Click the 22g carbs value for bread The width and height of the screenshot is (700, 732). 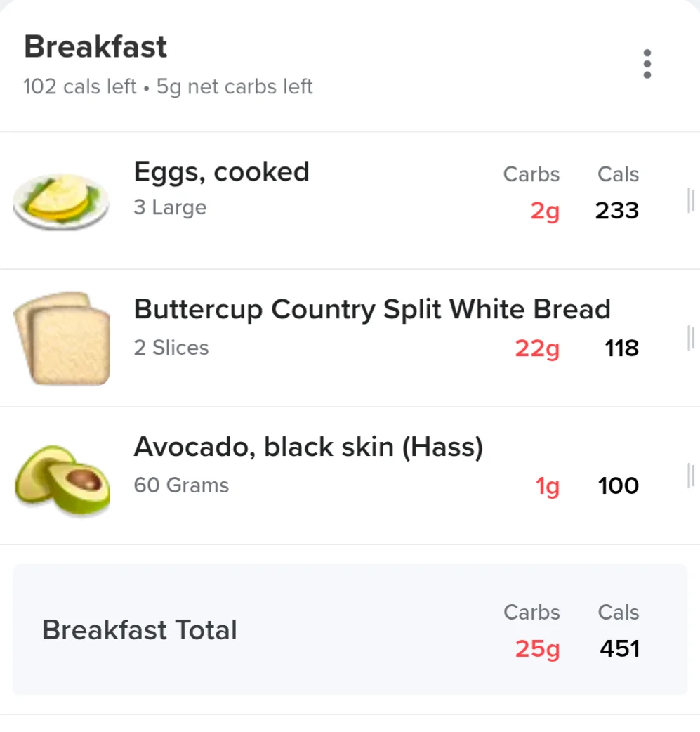pos(537,348)
